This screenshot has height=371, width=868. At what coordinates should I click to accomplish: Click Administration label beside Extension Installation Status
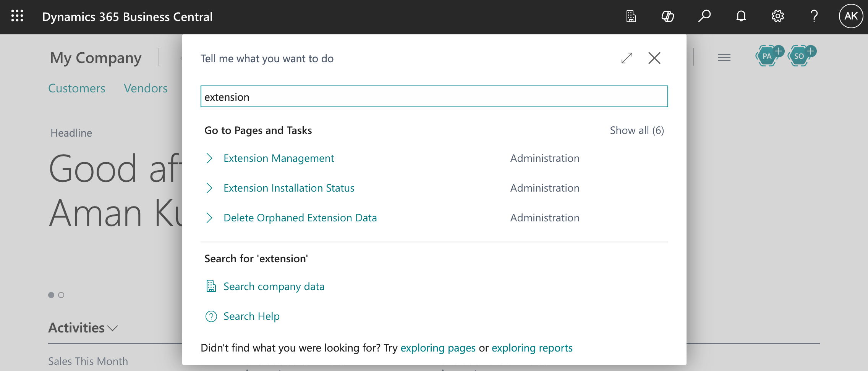[x=545, y=188]
